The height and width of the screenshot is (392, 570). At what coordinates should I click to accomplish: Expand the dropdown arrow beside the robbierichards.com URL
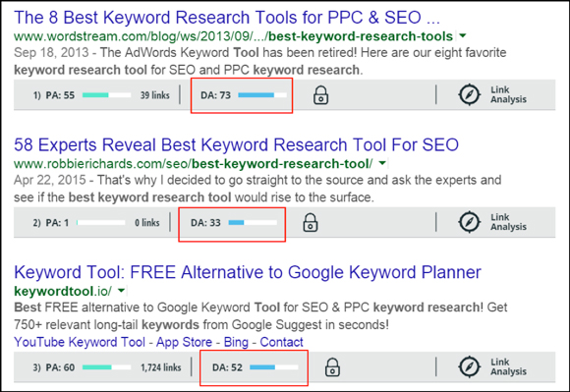pyautogui.click(x=382, y=163)
